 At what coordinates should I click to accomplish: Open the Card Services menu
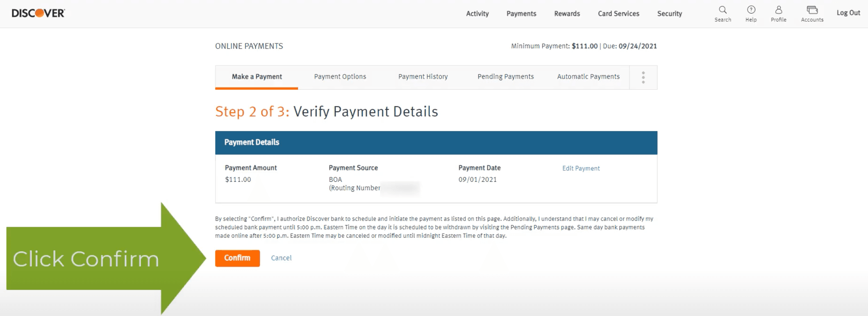tap(618, 14)
